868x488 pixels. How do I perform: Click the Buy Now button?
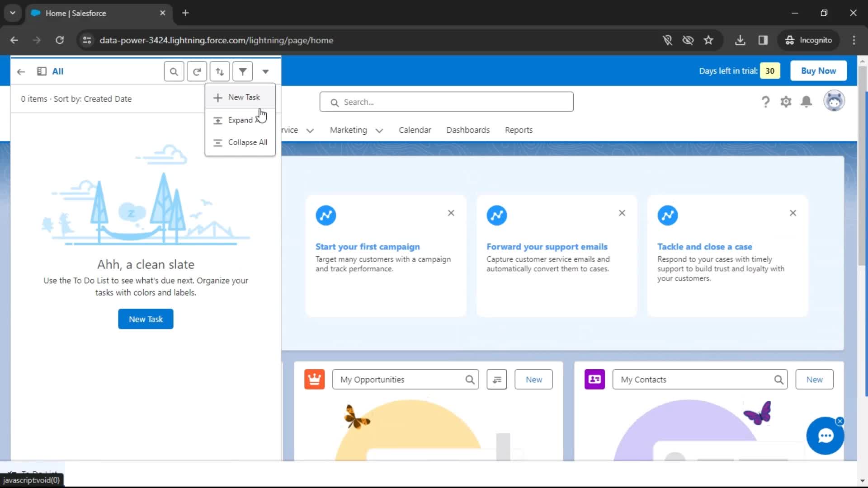818,71
